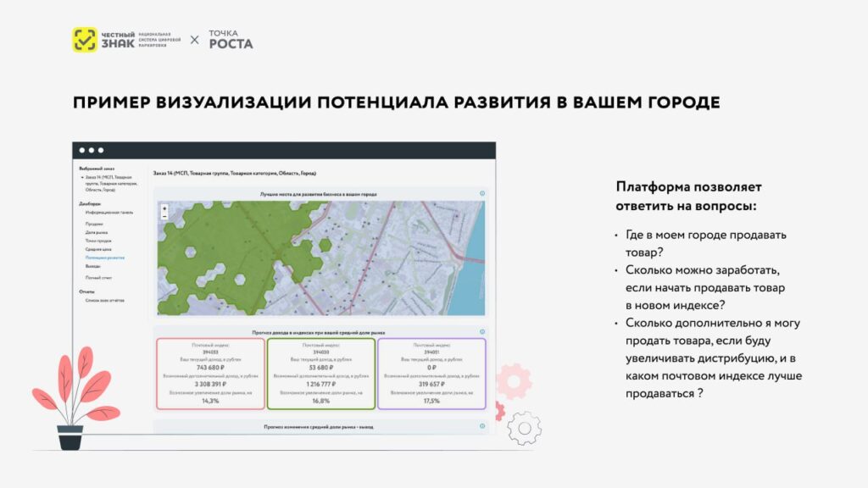Viewport: 868px width, 488px height.
Task: Zoom out on the map with minus button
Action: pos(164,216)
